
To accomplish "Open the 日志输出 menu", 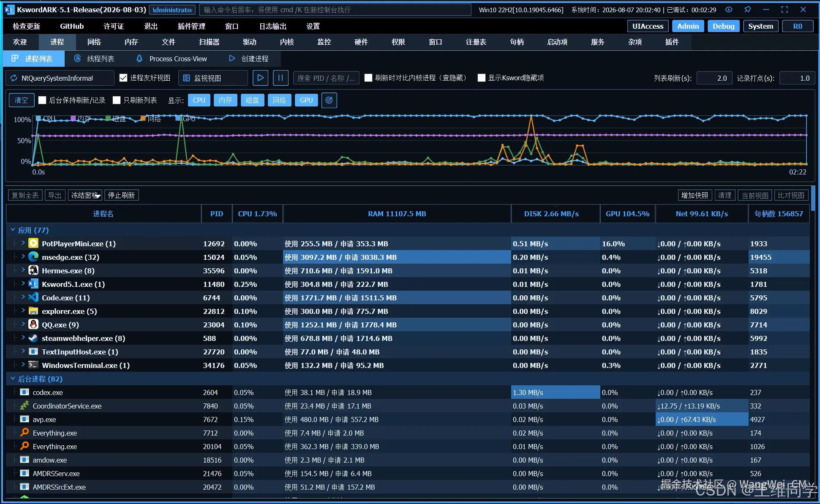I will pyautogui.click(x=272, y=26).
